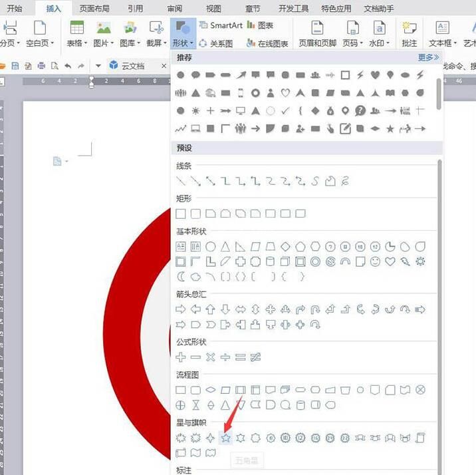The image size is (476, 475).
Task: Expand the Gallery dropdown
Action: 130,33
